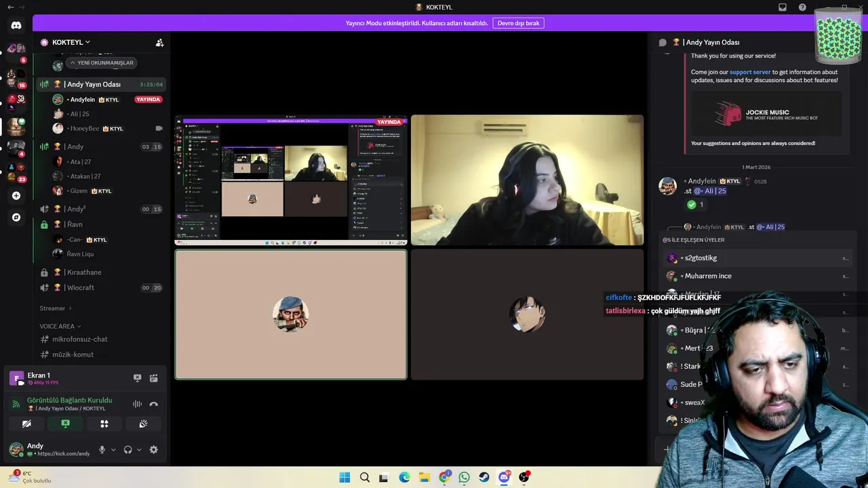
Task: Click user Andyfein in voice channel
Action: pyautogui.click(x=81, y=100)
